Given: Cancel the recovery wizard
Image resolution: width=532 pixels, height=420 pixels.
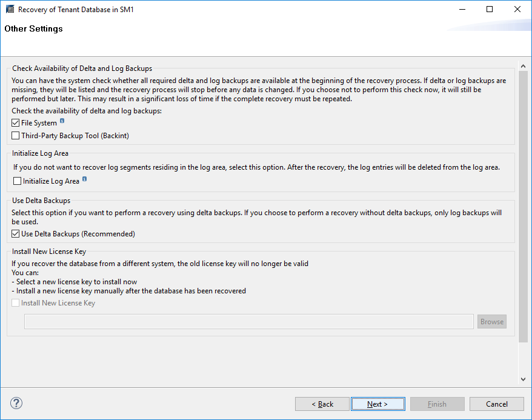Looking at the screenshot, I should point(497,404).
